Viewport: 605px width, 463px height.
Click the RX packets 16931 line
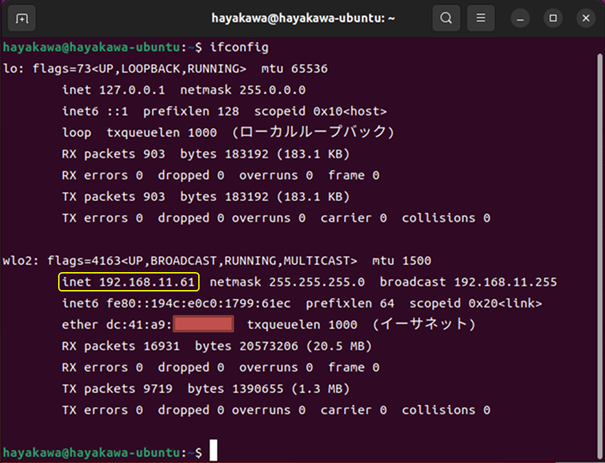[x=200, y=346]
